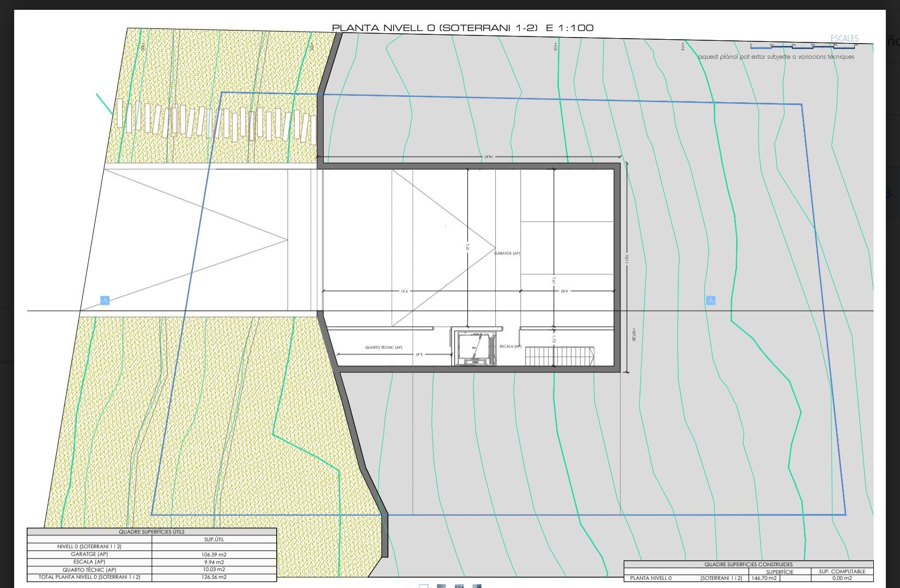The width and height of the screenshot is (900, 588).
Task: Click the GARATGE (AP) room label in plan
Action: coord(507,253)
